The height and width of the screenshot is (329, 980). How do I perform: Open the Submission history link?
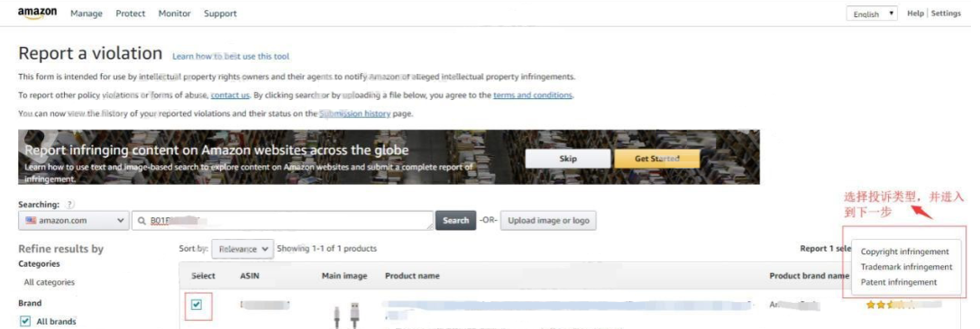click(x=354, y=114)
